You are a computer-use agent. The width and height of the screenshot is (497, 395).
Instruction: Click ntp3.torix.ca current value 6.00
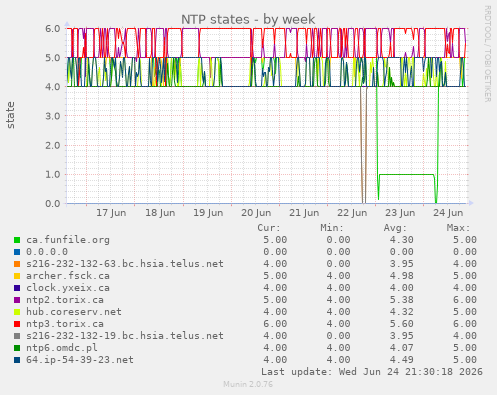click(x=275, y=324)
